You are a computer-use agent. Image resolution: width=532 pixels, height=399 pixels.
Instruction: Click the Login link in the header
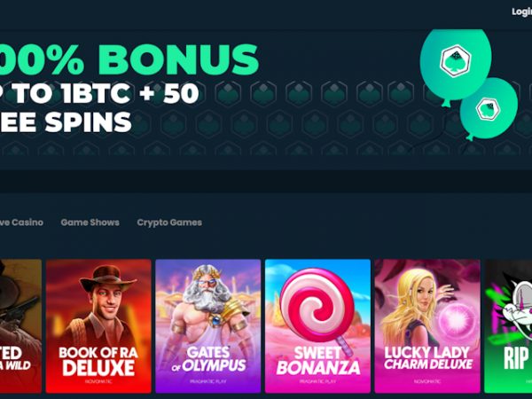522,12
